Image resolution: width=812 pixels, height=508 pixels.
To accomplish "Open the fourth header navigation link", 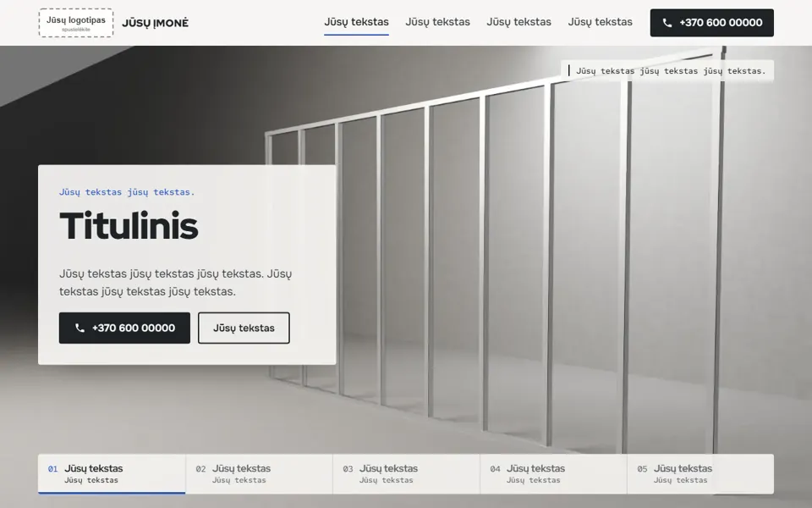I will 601,22.
